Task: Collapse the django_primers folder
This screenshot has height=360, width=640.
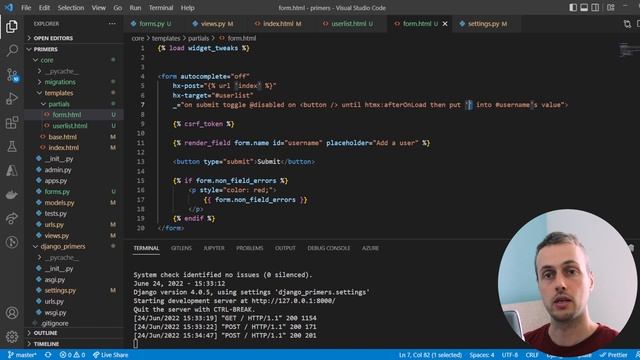Action: click(73, 247)
